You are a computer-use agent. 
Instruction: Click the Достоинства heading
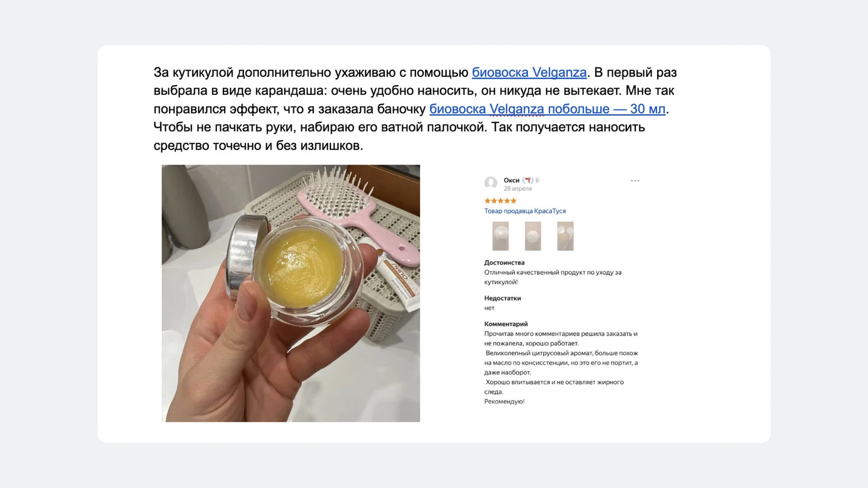504,262
